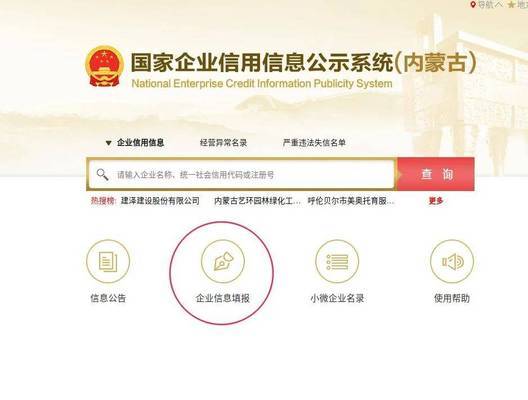Open the 信息公告 document icon
Screen dimensions: 528x400
108,261
